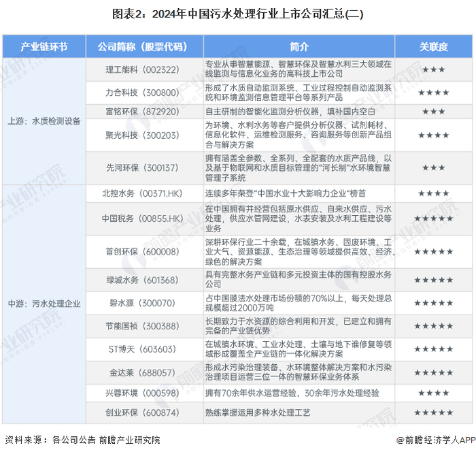Image resolution: width=476 pixels, height=454 pixels.
Task: Click the 理工能科（002322）cell
Action: (144, 69)
